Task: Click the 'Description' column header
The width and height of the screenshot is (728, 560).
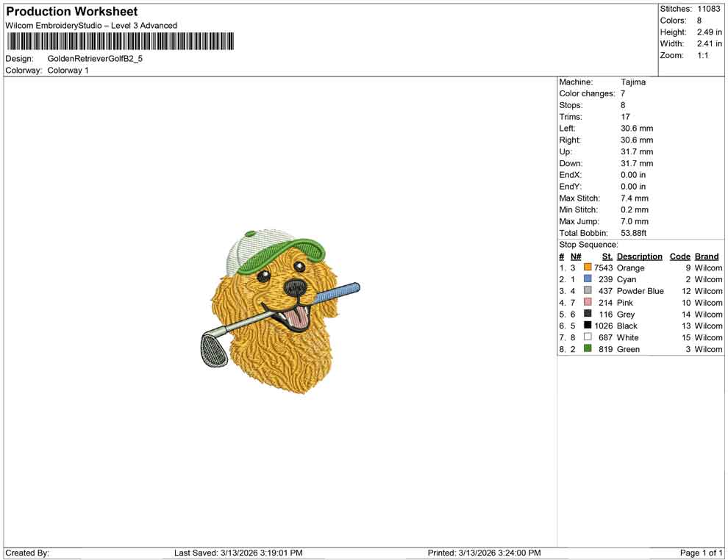Action: pos(639,256)
